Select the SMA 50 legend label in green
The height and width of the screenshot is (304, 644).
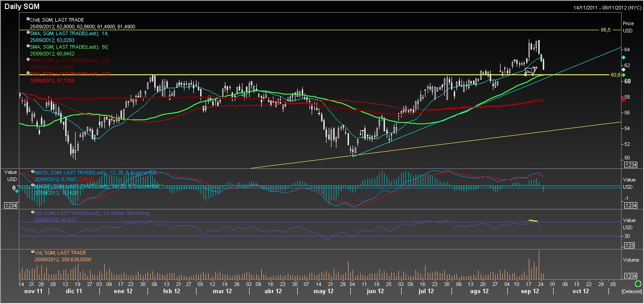69,47
